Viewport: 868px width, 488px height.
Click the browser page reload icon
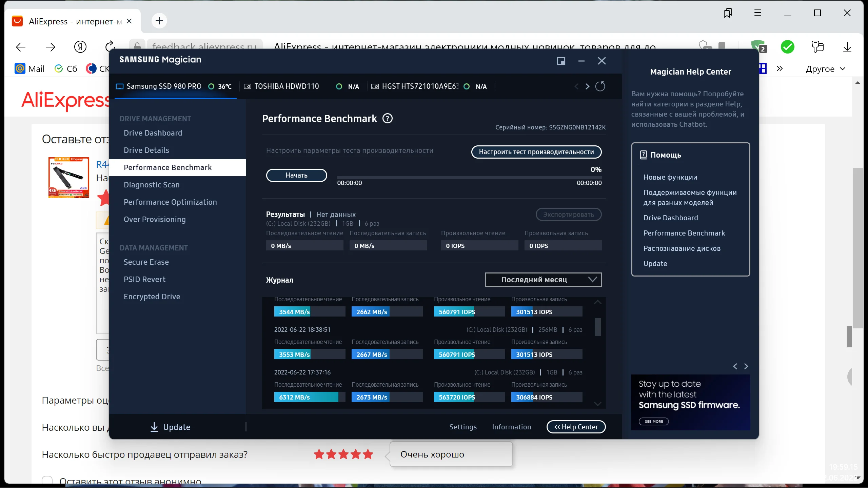110,46
